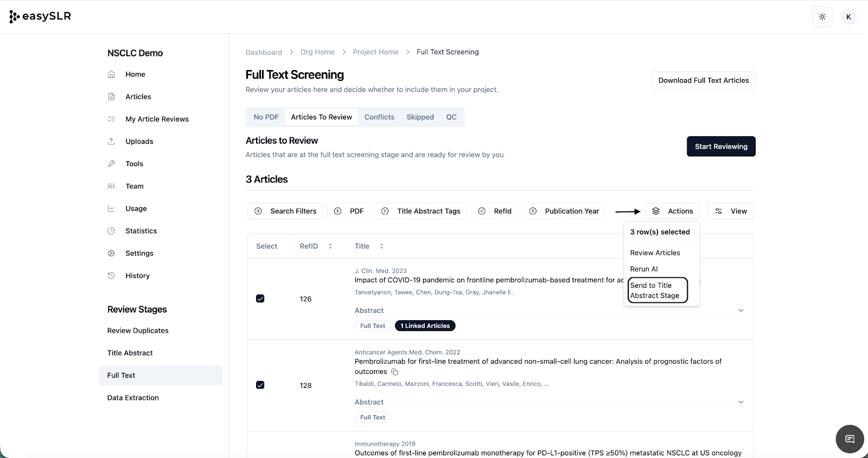The image size is (868, 458).
Task: Click the copy icon beside the article 128 title
Action: click(x=395, y=372)
